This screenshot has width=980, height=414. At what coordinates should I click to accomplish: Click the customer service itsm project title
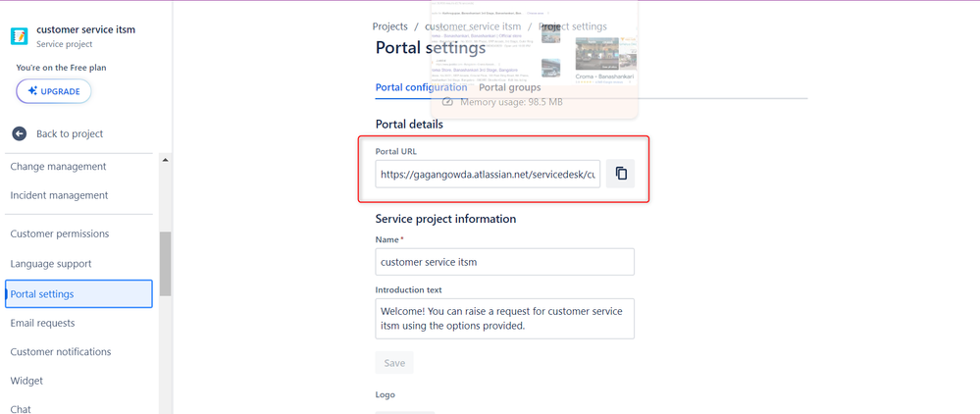(x=85, y=29)
